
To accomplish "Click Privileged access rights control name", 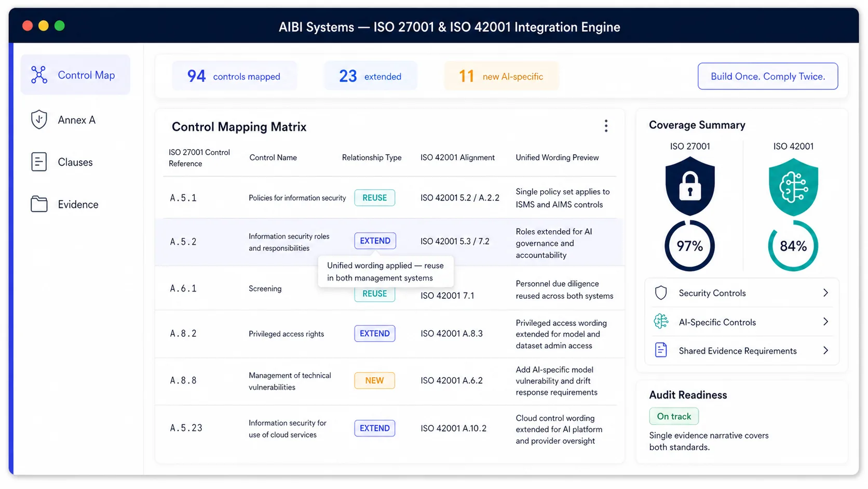I will (x=286, y=334).
